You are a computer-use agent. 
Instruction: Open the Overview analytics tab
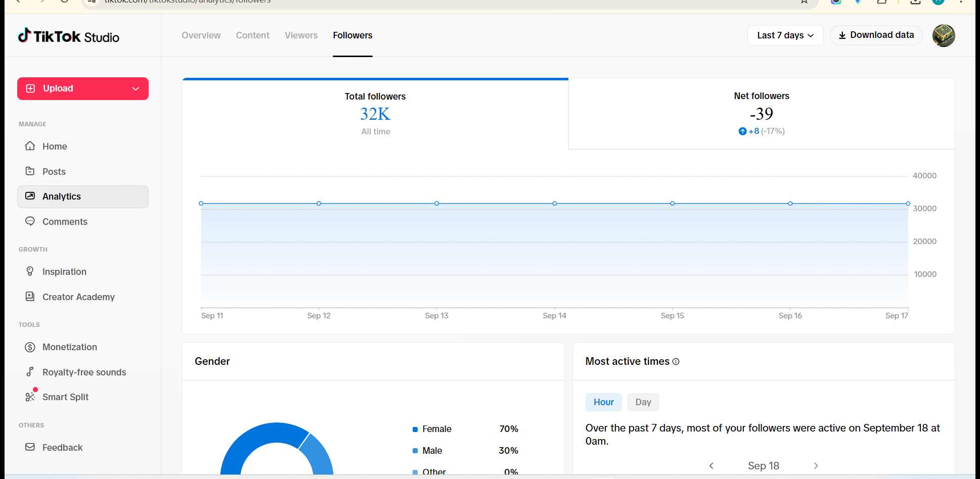pos(201,35)
